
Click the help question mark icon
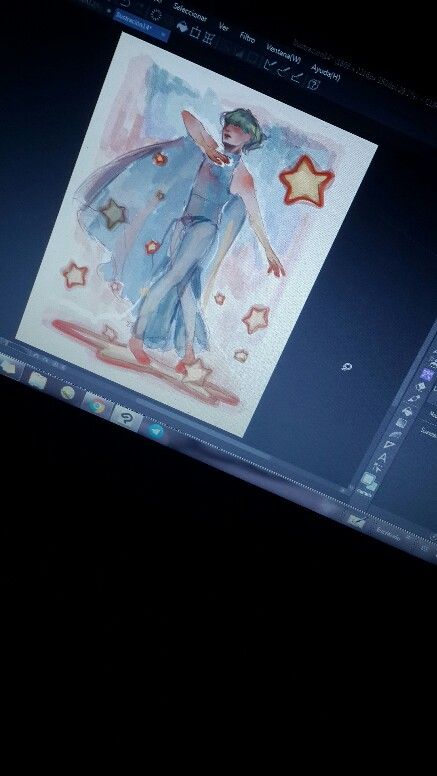313,84
